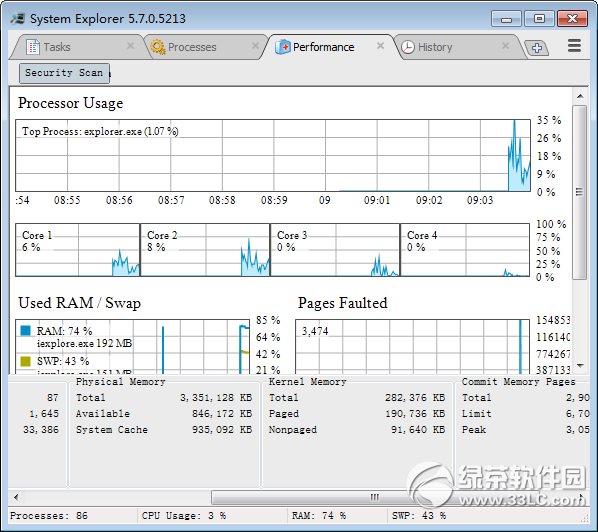
Task: Open the hamburger main menu
Action: click(x=574, y=46)
